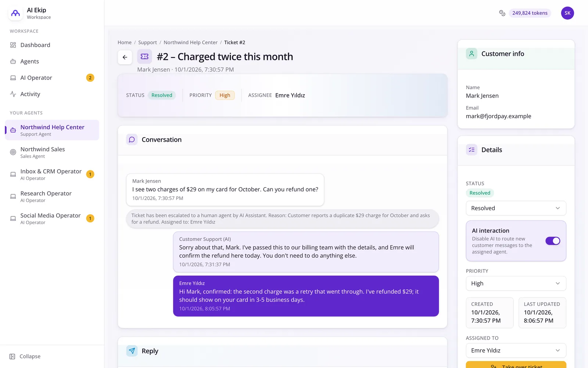Viewport: 588px width, 368px height.
Task: Click the Reply paper plane icon
Action: [132, 351]
